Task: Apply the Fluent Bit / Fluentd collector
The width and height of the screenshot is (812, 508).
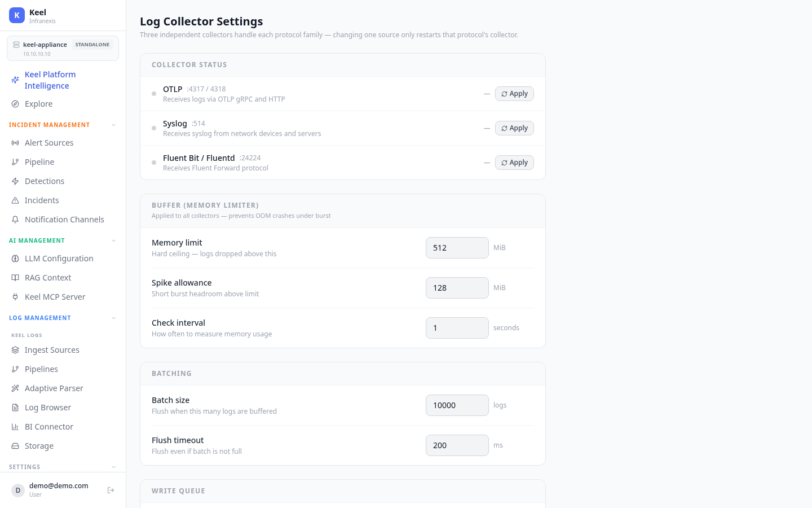Action: point(514,163)
